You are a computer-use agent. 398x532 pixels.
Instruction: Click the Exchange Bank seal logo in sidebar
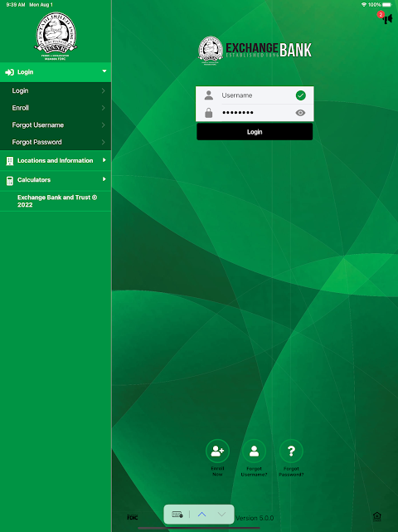tap(56, 36)
